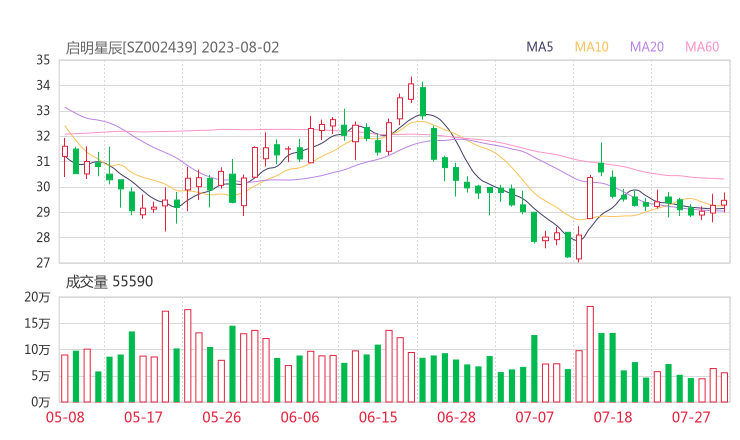Click the 31 price axis label

click(x=43, y=161)
